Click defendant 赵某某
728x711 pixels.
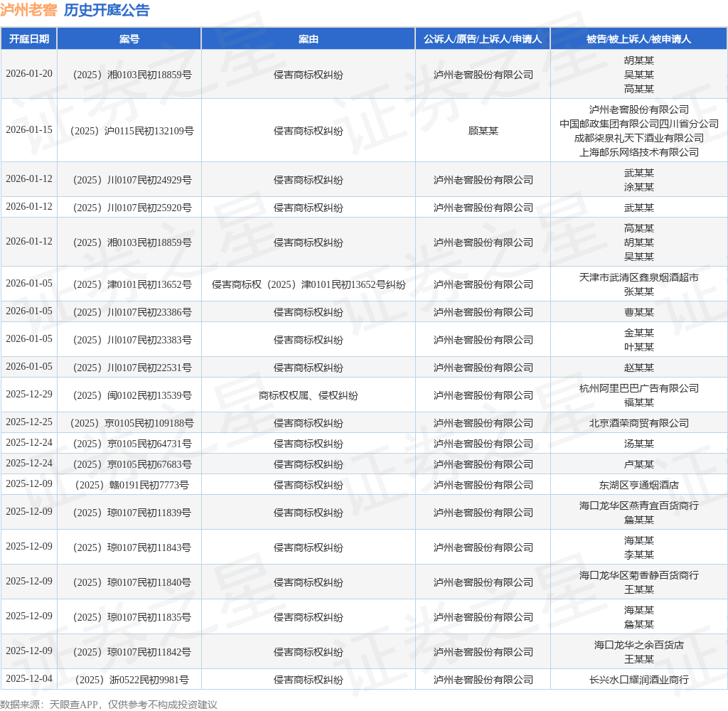(639, 368)
